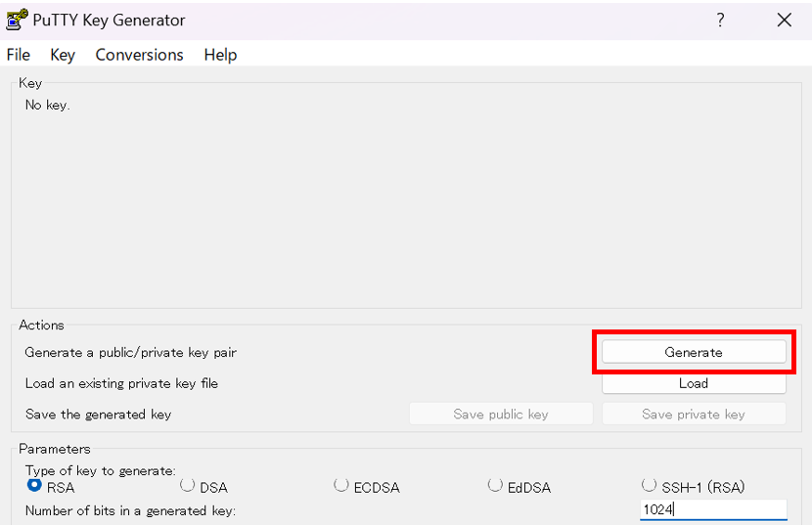Open the File menu
This screenshot has width=812, height=525.
pyautogui.click(x=19, y=55)
